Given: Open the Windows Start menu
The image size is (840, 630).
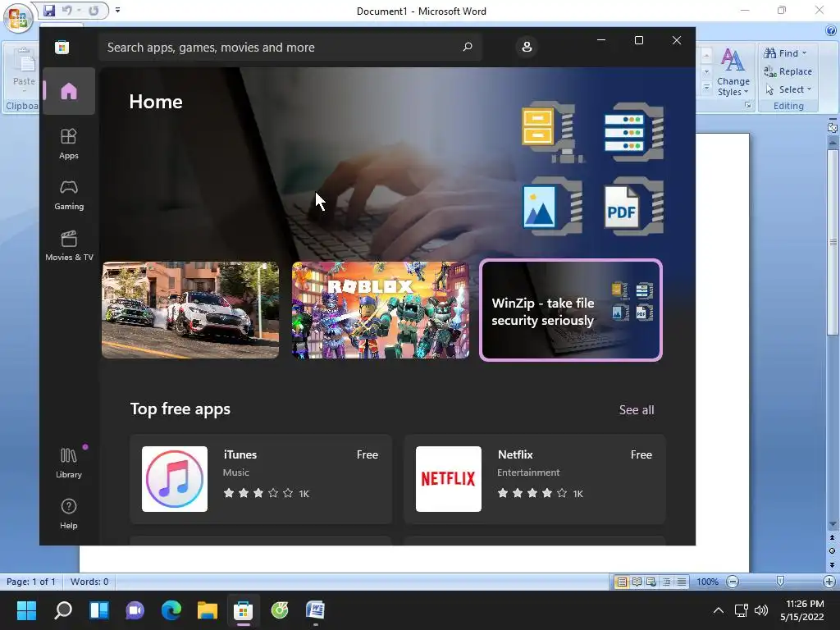Looking at the screenshot, I should (x=26, y=610).
